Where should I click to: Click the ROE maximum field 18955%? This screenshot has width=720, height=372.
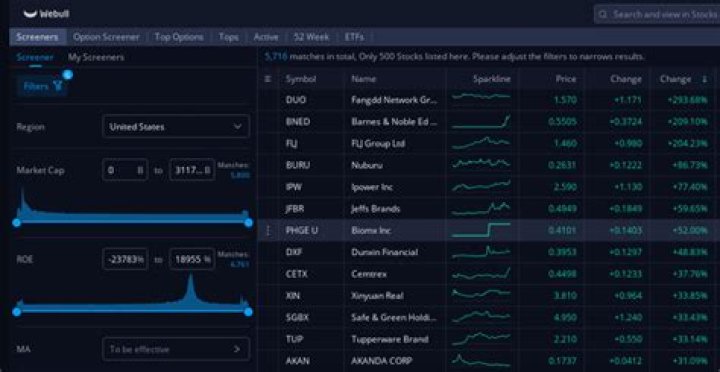tap(192, 259)
